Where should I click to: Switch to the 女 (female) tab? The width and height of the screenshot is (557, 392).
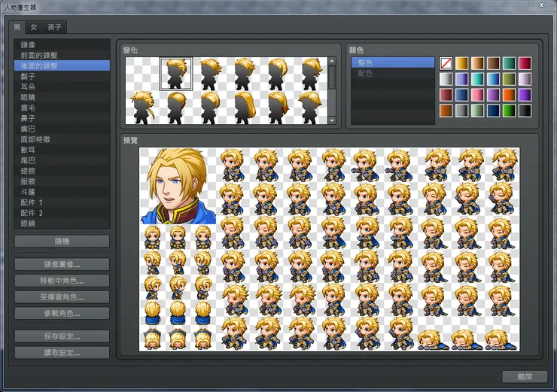click(34, 27)
